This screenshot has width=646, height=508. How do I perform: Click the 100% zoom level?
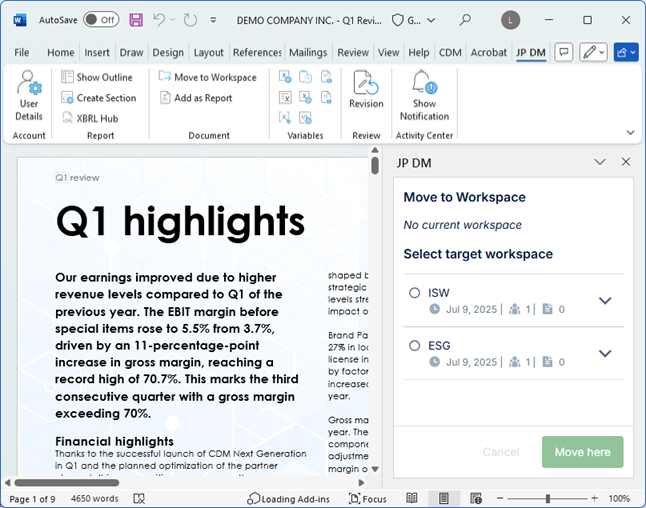click(x=619, y=499)
